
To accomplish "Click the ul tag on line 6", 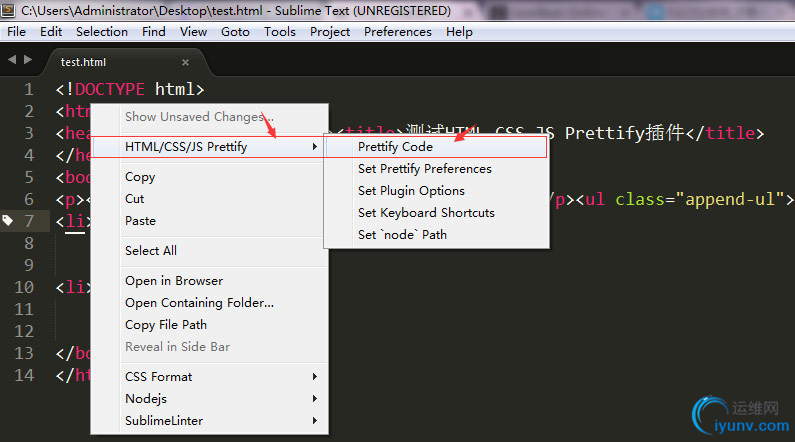I will click(595, 200).
